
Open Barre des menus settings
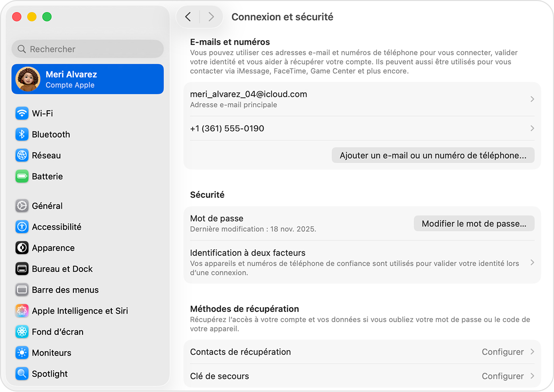click(x=65, y=290)
